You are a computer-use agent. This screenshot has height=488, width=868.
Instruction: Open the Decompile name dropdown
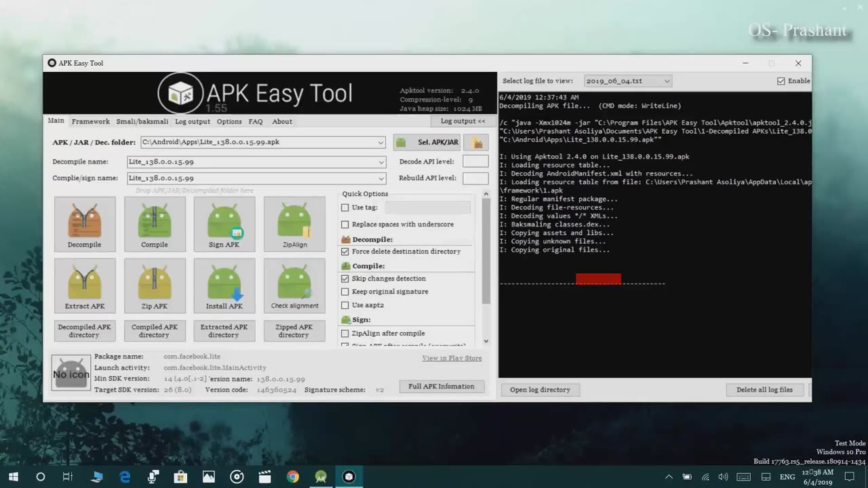click(x=381, y=162)
